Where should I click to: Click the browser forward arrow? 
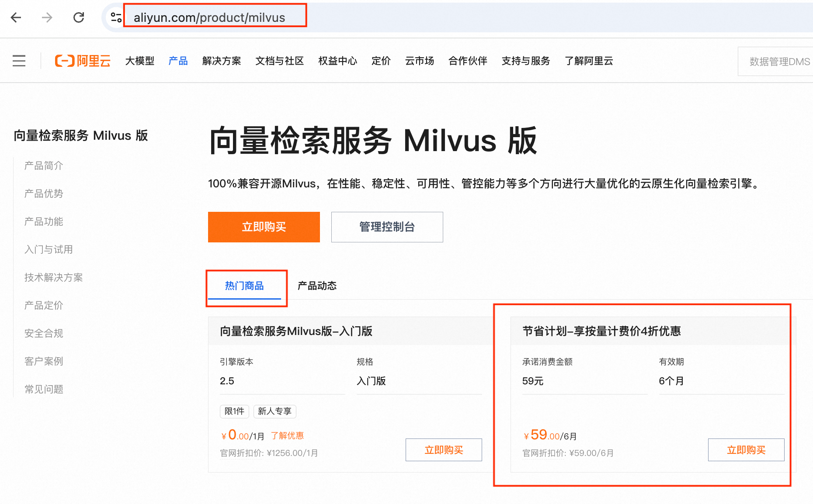(x=47, y=17)
